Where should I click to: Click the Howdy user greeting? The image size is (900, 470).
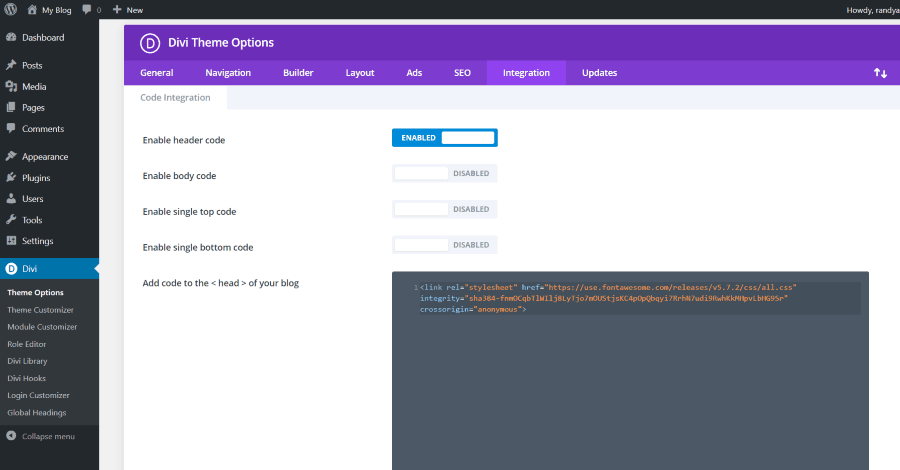872,10
